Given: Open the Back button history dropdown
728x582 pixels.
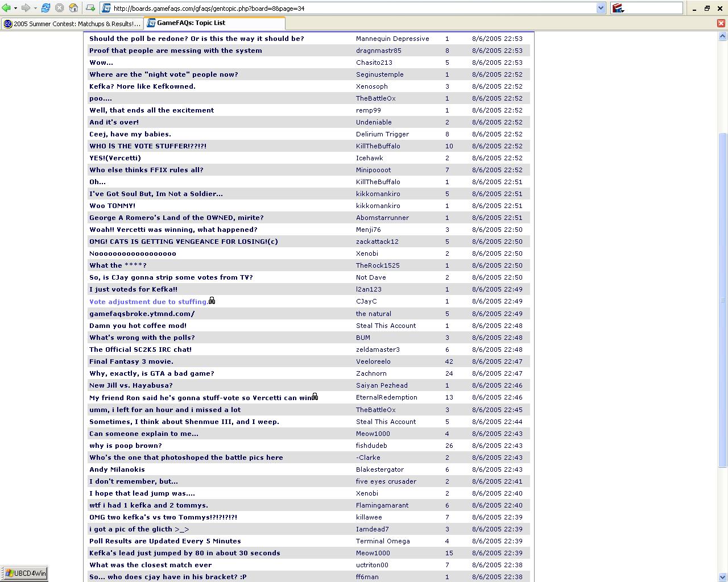Looking at the screenshot, I should click(15, 8).
